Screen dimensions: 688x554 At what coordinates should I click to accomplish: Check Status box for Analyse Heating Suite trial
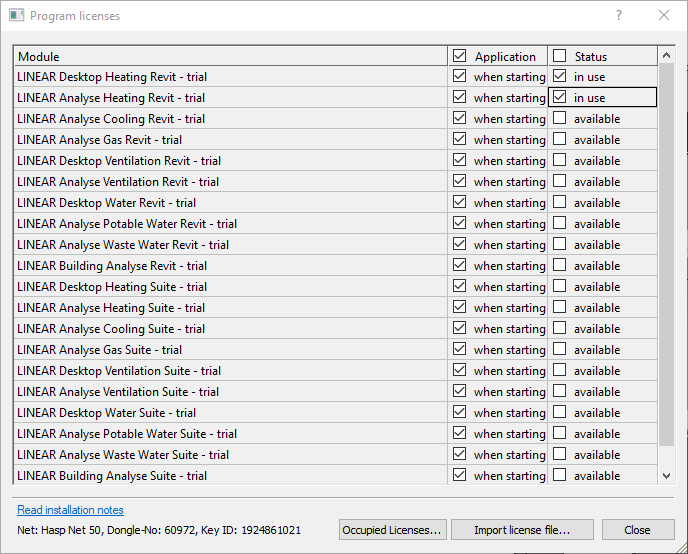pos(559,307)
